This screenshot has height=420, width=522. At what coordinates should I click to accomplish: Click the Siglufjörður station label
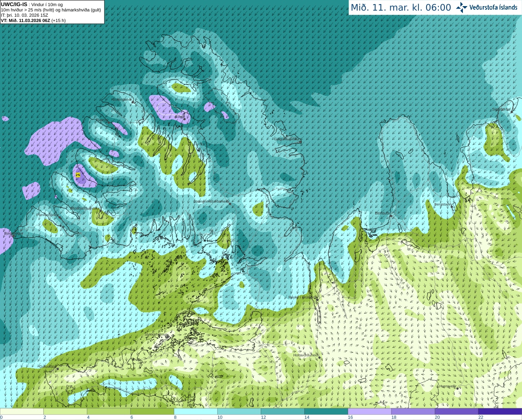[x=501, y=109]
